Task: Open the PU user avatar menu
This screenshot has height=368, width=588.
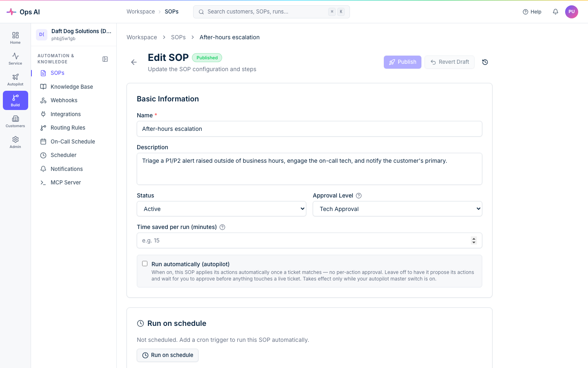Action: point(572,12)
